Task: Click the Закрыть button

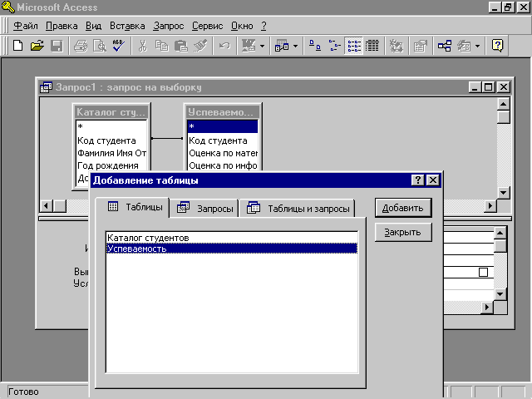Action: tap(403, 233)
